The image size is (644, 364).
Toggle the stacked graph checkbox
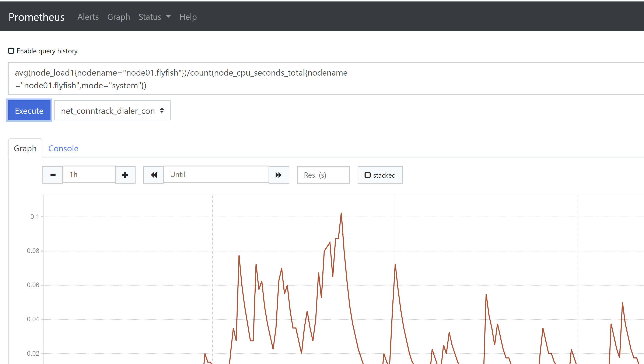[x=367, y=175]
